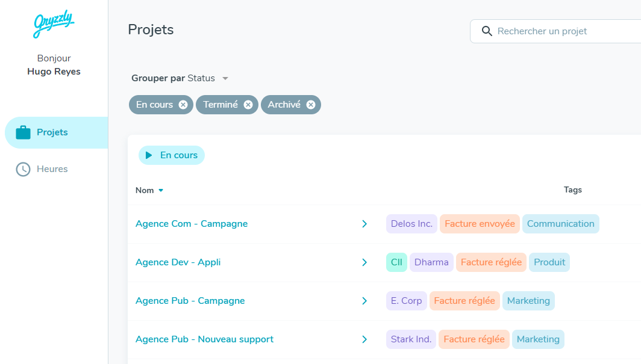
Task: Expand chevron for Agence Pub - Campagne
Action: tap(364, 301)
